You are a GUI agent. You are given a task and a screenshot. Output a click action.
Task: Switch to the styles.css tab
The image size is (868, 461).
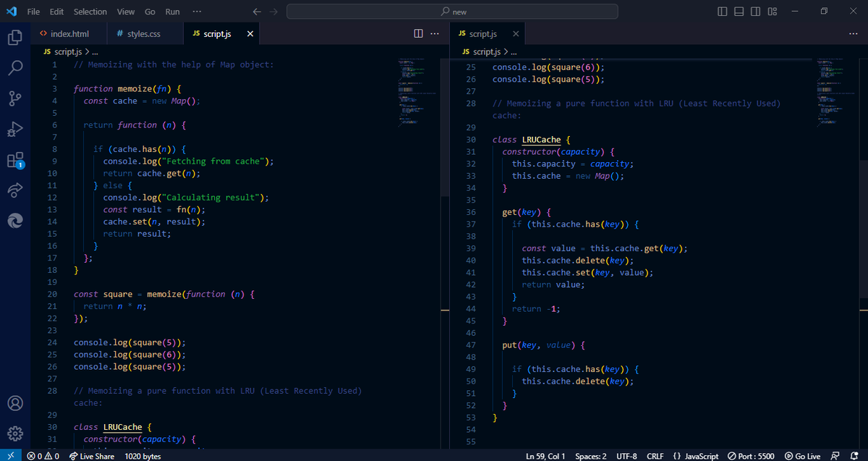[x=145, y=33]
